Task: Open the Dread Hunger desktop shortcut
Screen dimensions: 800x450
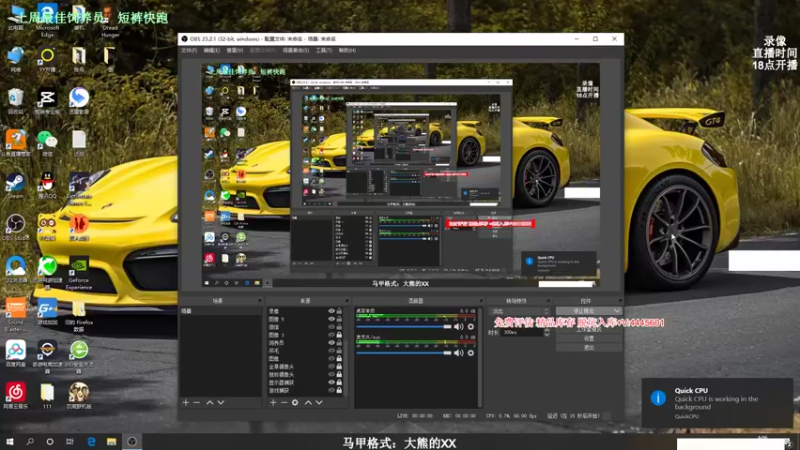Action: point(110,21)
